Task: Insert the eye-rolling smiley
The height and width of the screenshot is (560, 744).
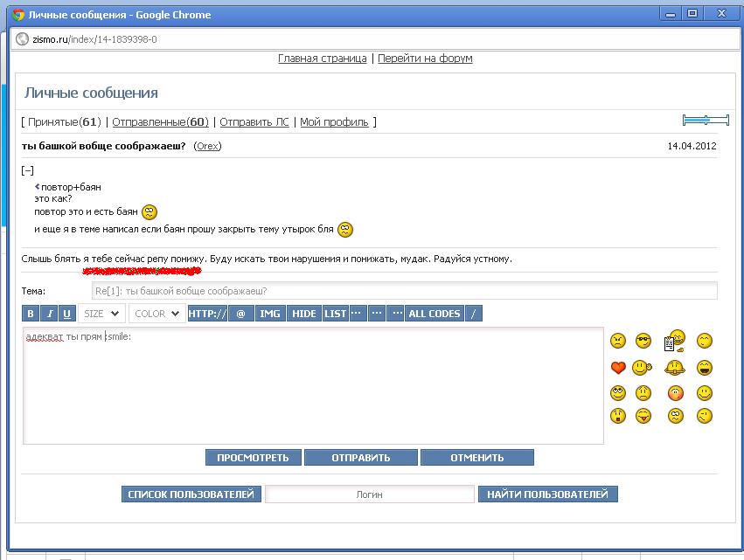Action: 618,392
